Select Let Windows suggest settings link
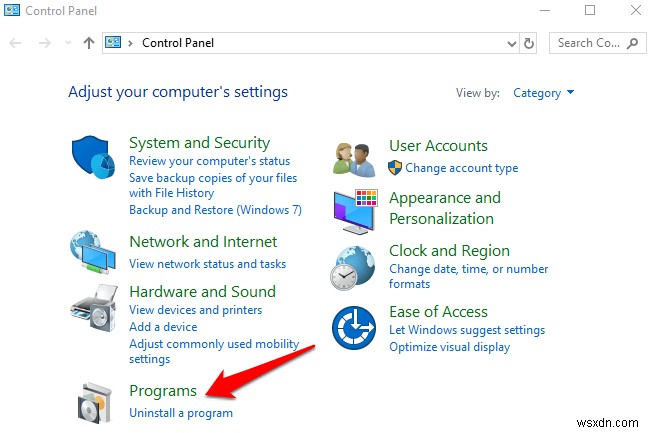The width and height of the screenshot is (650, 433). (467, 330)
